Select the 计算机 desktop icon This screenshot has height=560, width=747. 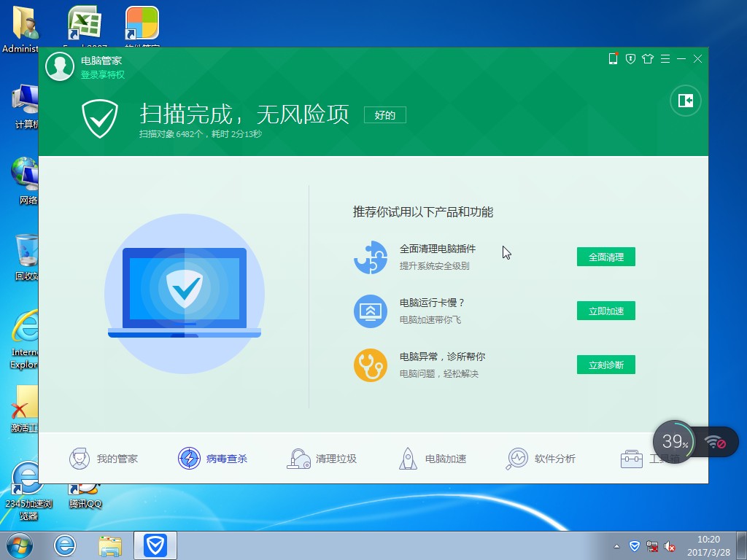point(25,106)
